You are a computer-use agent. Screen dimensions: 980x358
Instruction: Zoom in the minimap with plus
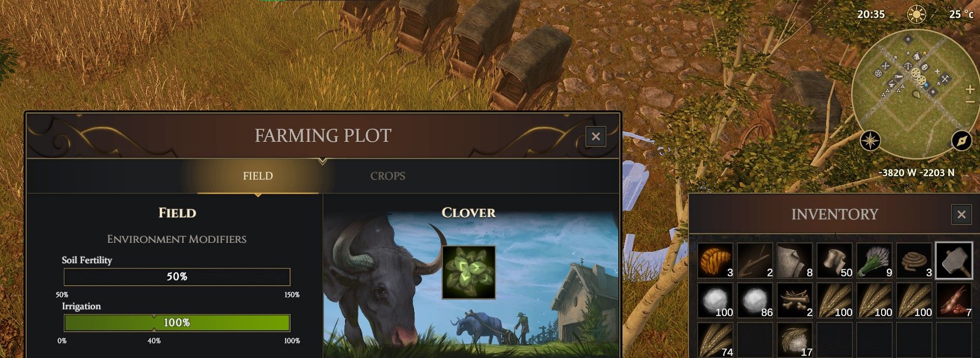969,89
